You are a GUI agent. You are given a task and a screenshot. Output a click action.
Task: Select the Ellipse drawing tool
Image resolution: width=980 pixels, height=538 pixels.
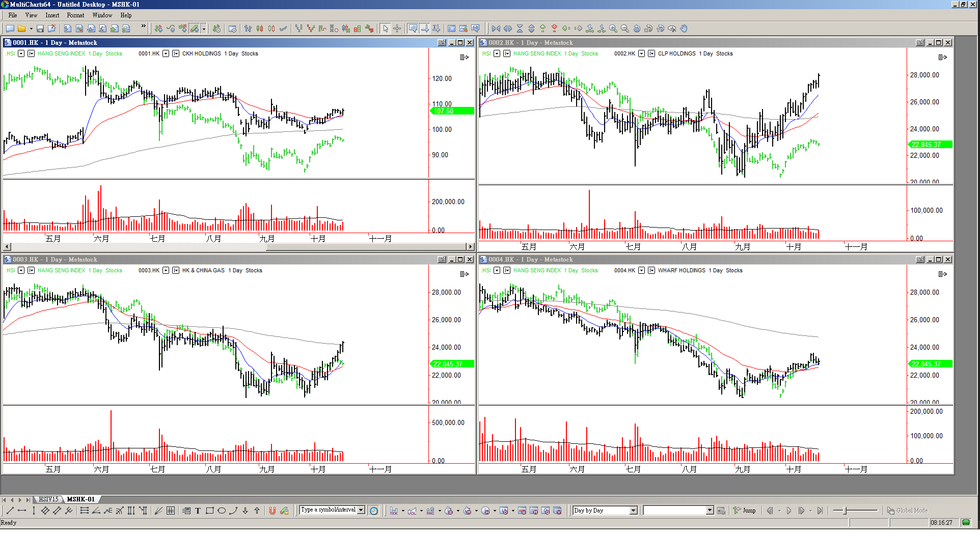[x=222, y=511]
